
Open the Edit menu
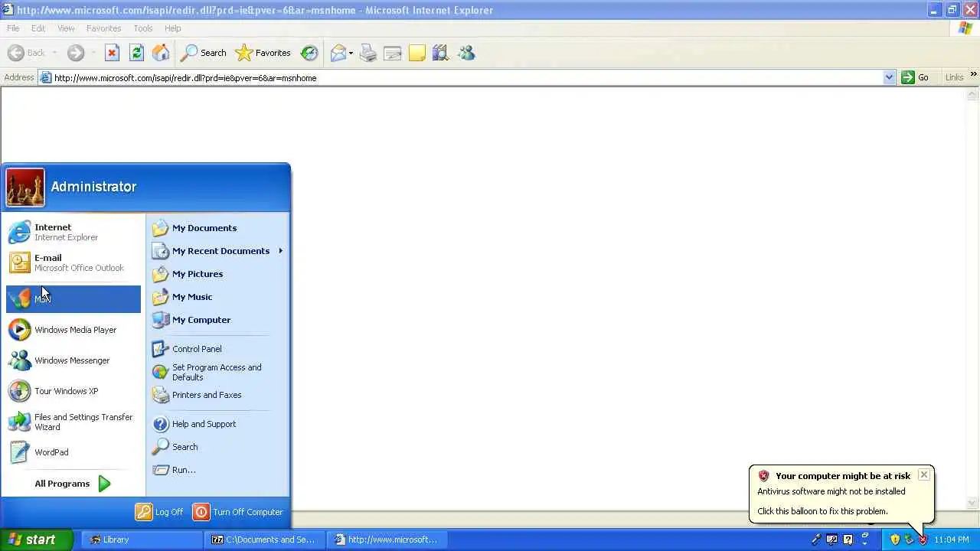[x=38, y=28]
